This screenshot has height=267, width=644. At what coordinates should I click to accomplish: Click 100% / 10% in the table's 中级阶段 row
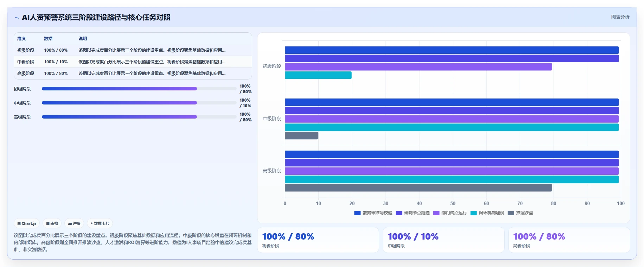(56, 62)
